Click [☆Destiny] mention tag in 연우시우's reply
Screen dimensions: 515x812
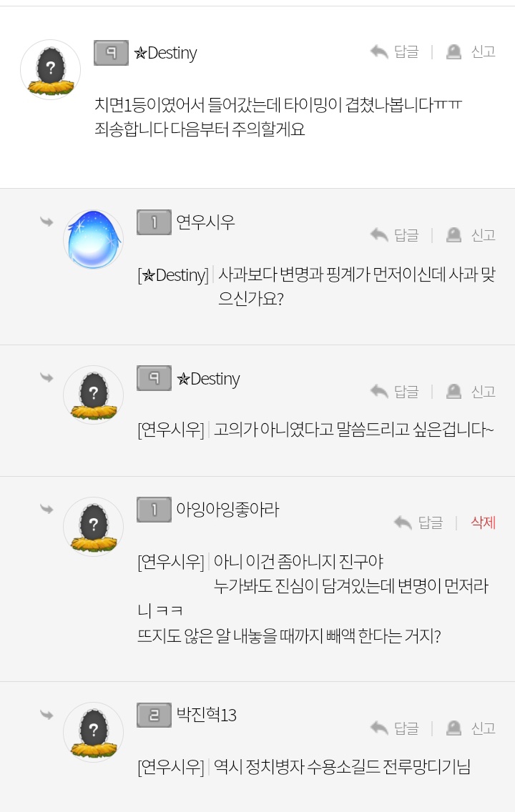[x=172, y=274]
